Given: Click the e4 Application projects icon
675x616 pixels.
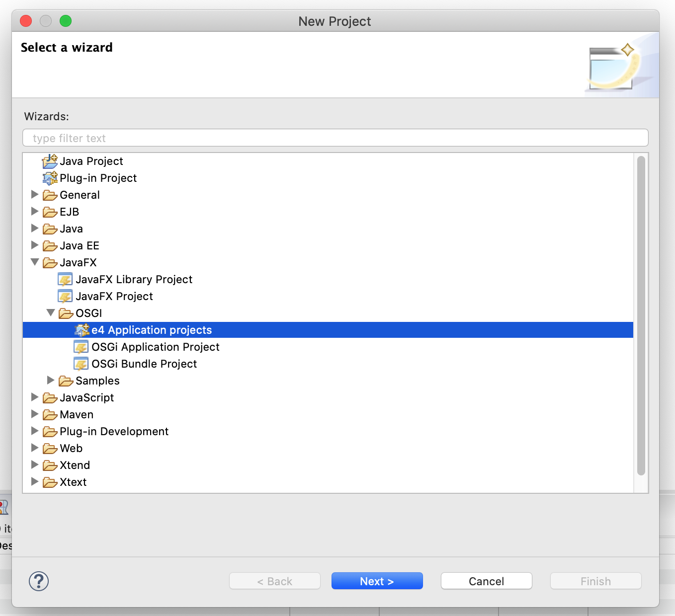Looking at the screenshot, I should [x=82, y=330].
